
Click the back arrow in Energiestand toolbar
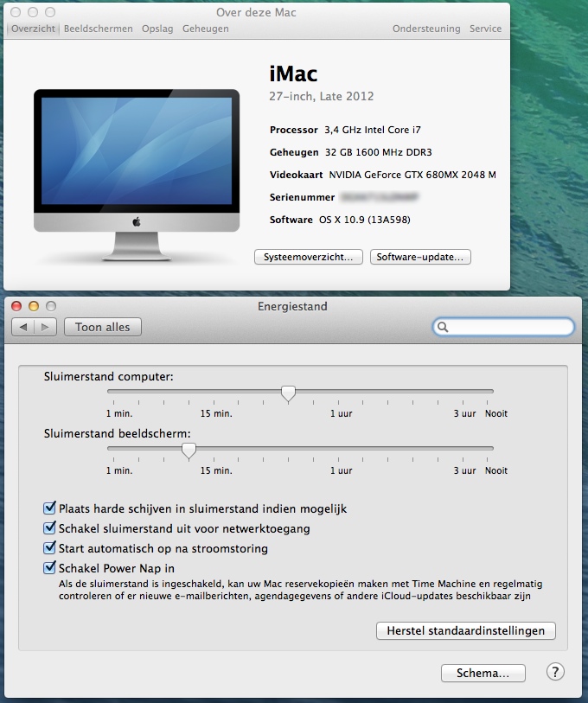(22, 328)
